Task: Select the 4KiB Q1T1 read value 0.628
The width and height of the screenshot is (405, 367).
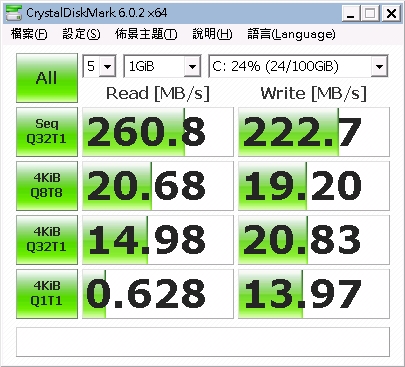Action: click(158, 294)
